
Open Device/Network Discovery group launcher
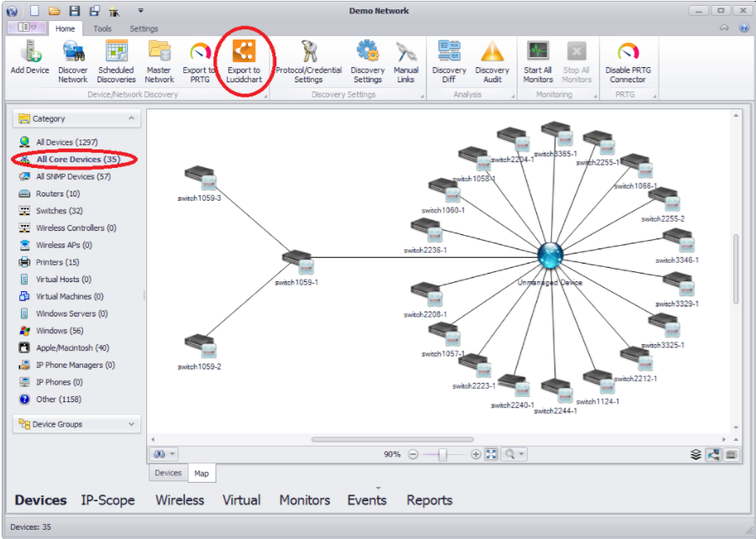coord(265,97)
